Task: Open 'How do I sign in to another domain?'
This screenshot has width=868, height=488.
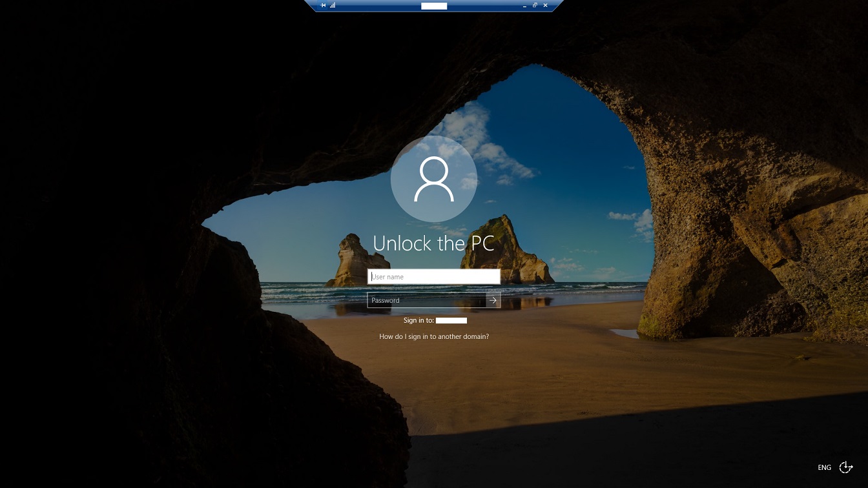Action: click(434, 336)
